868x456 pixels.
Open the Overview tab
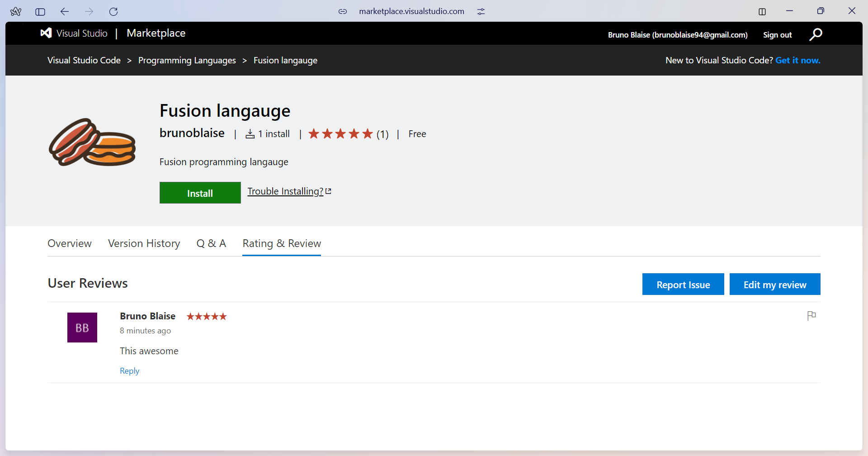pyautogui.click(x=70, y=243)
